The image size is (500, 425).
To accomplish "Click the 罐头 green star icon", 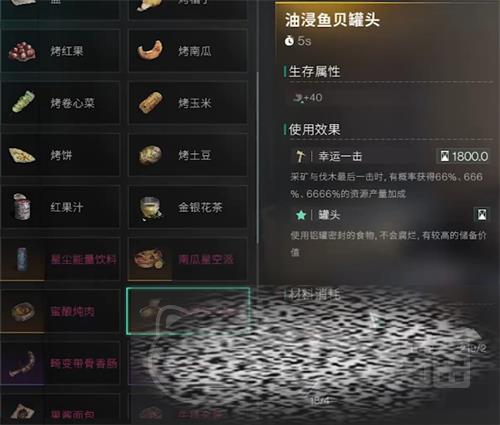I will pos(301,215).
